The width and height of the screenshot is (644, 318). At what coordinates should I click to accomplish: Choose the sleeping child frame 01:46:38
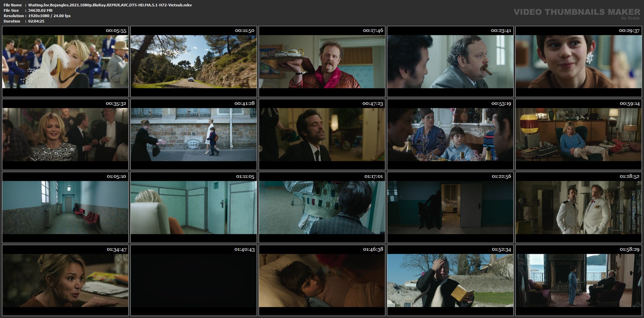click(x=322, y=280)
